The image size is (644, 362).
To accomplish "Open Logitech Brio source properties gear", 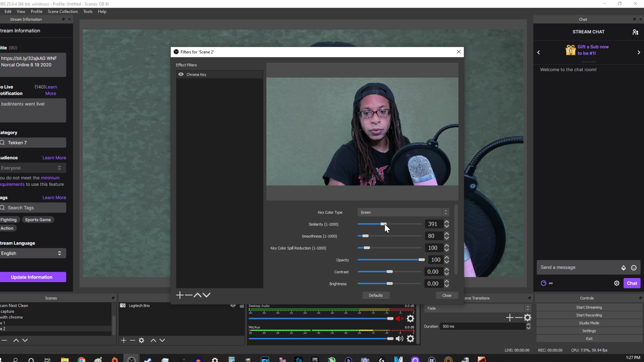I will pos(141,340).
